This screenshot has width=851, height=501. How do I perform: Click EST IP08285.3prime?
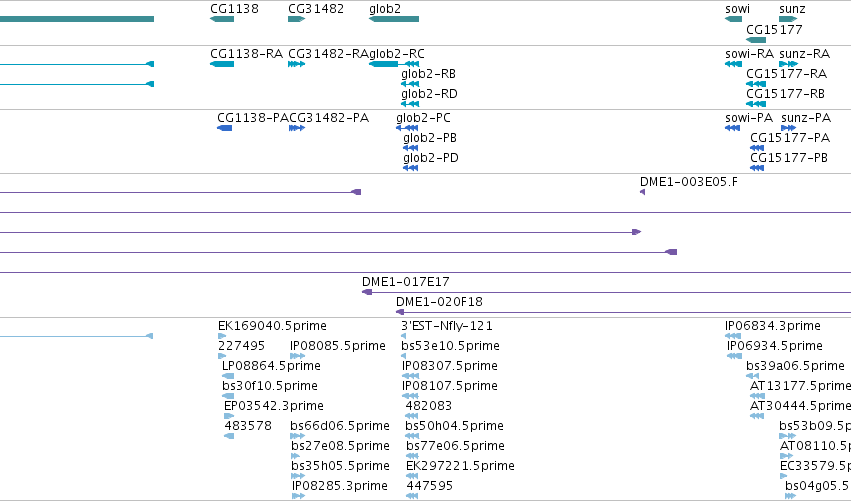click(x=299, y=496)
